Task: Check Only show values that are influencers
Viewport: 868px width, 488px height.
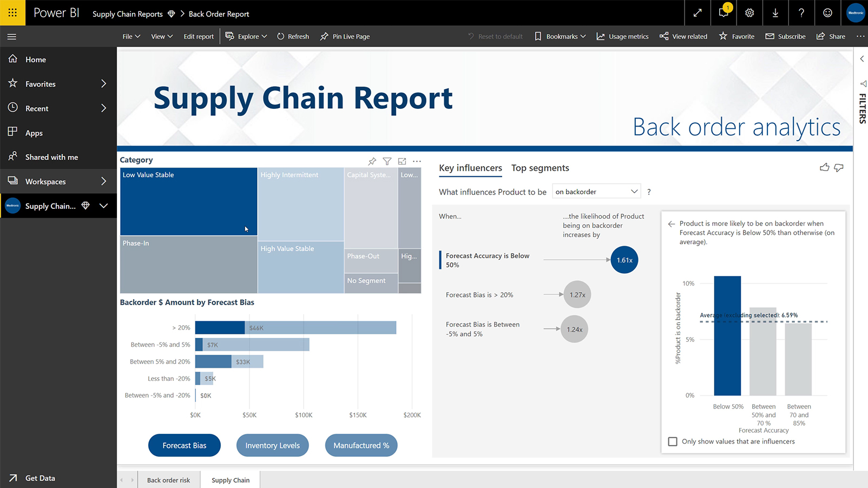Action: [672, 441]
